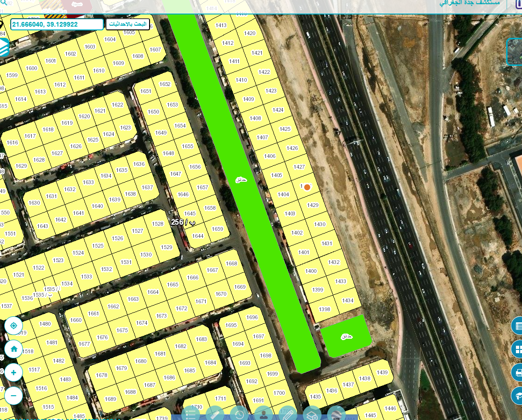The image size is (522, 420).
Task: Open the globe basemap switcher
Action: pyautogui.click(x=336, y=413)
